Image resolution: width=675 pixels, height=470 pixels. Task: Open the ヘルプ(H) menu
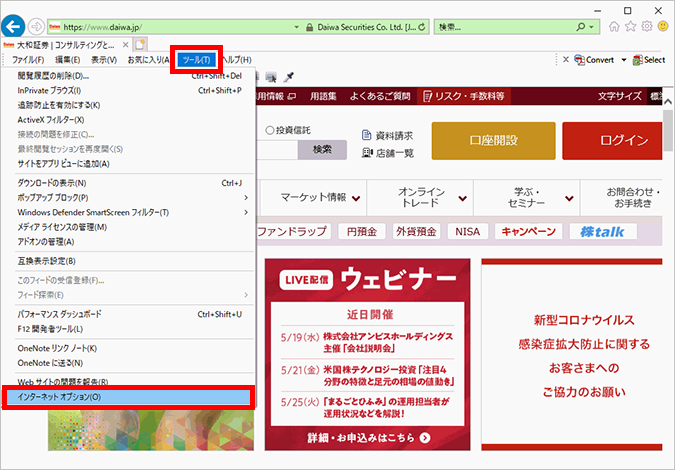237,60
